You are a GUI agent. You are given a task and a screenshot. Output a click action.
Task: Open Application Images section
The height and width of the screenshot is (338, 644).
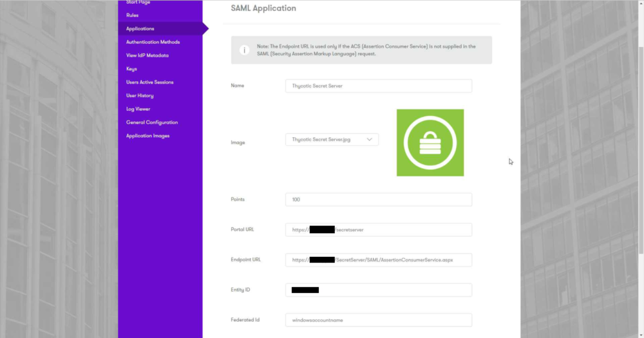147,136
